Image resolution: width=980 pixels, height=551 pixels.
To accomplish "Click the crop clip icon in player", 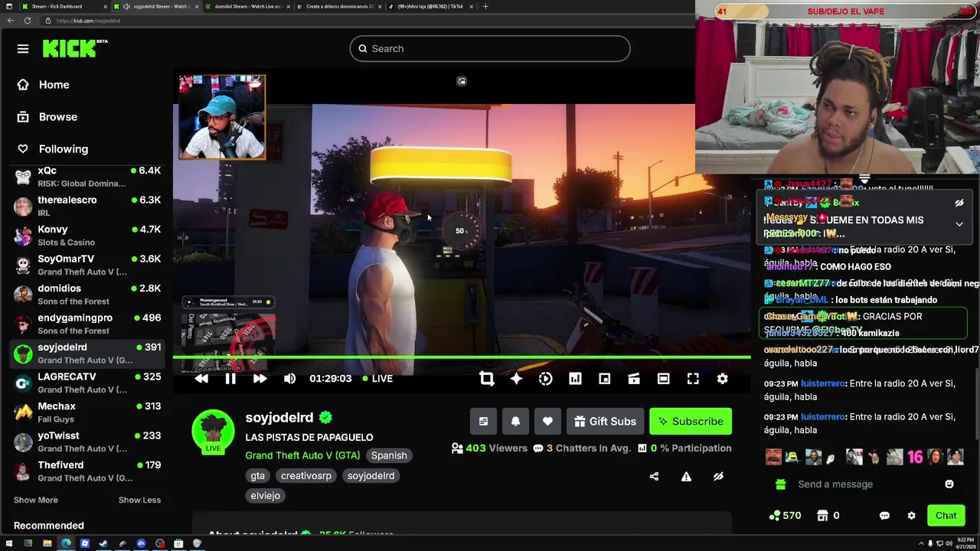I will pos(487,379).
